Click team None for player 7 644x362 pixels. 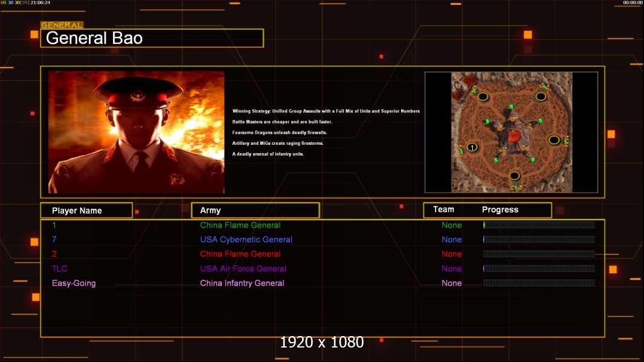[452, 240]
